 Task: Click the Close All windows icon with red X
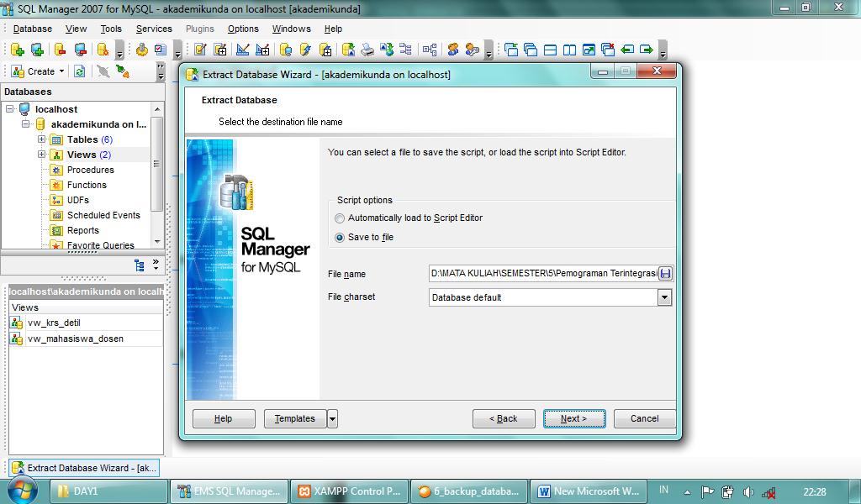608,50
